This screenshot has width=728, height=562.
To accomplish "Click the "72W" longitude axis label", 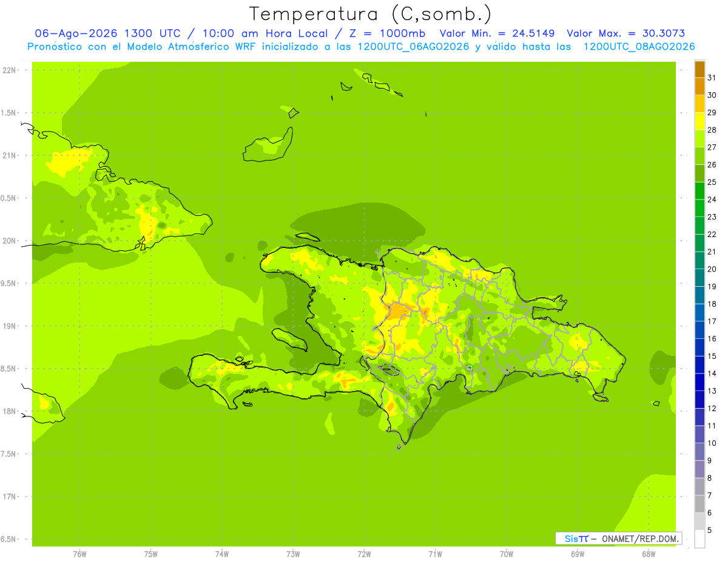I will pyautogui.click(x=364, y=554).
